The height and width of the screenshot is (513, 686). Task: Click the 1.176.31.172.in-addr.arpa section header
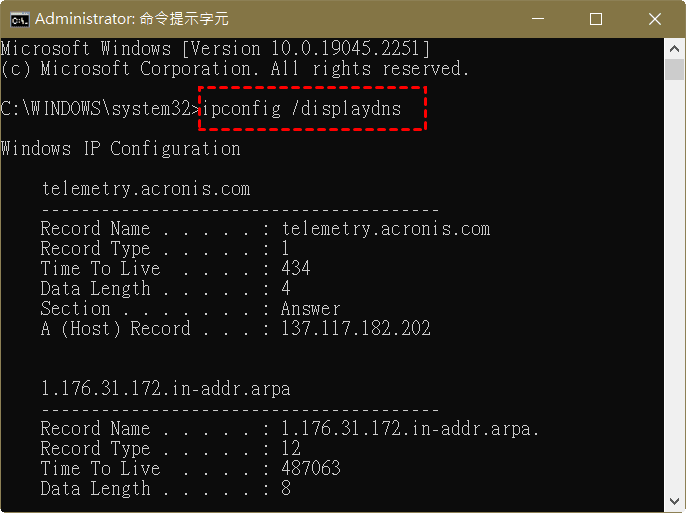click(166, 388)
